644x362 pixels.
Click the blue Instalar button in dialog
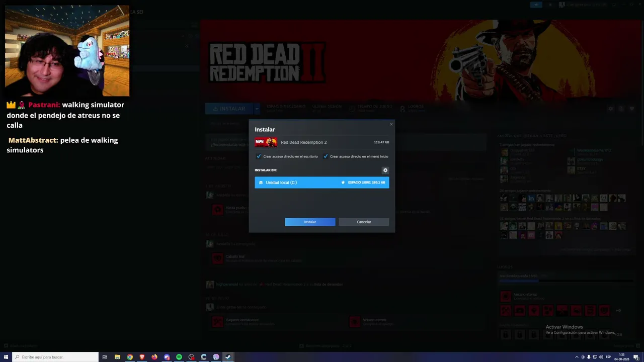point(310,222)
